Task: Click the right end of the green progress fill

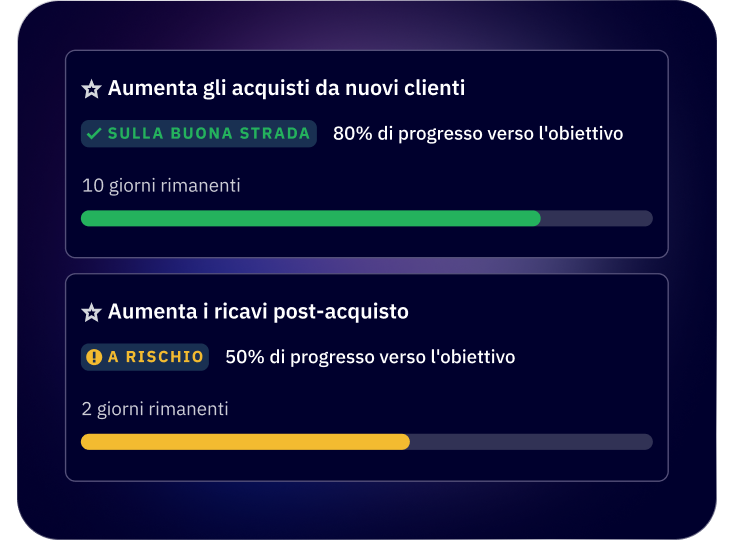Action: coord(536,218)
